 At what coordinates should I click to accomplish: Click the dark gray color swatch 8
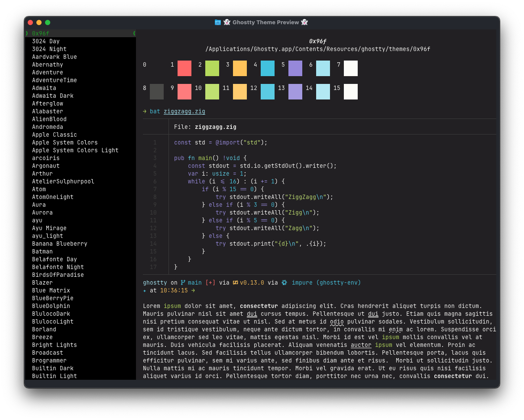point(157,92)
